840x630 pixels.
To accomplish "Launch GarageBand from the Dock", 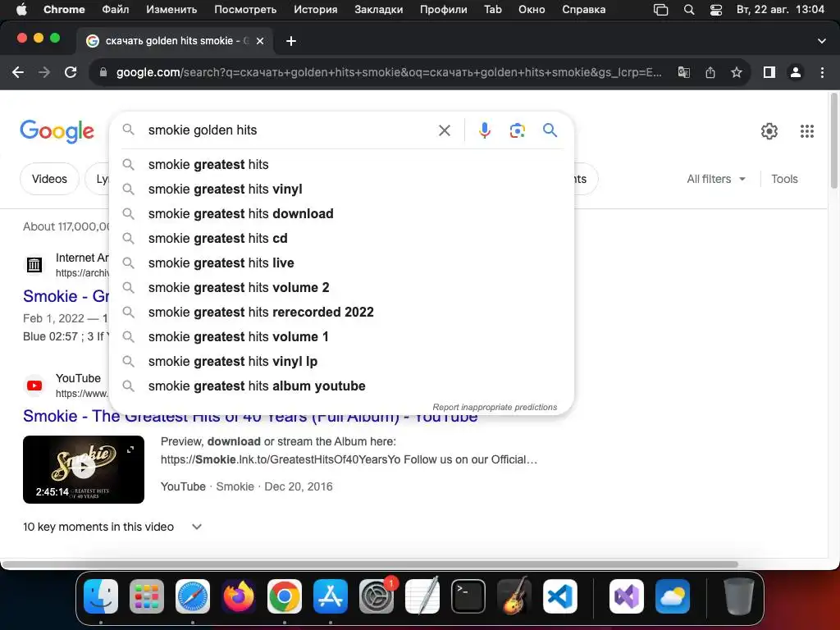I will click(514, 596).
